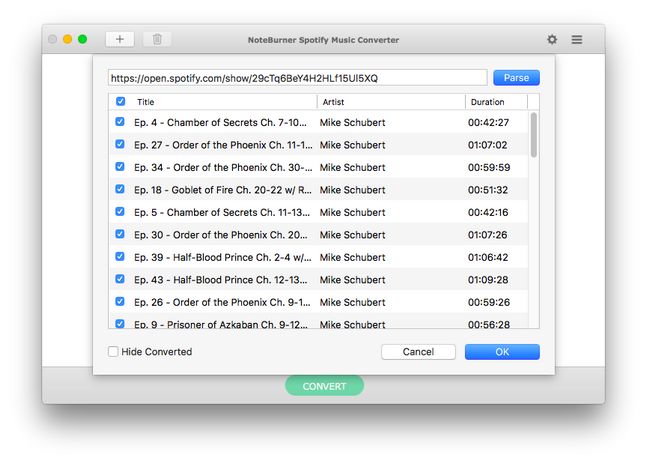
Task: Uncheck Ep. 39 Half-Blood Prince checkbox
Action: tap(121, 257)
